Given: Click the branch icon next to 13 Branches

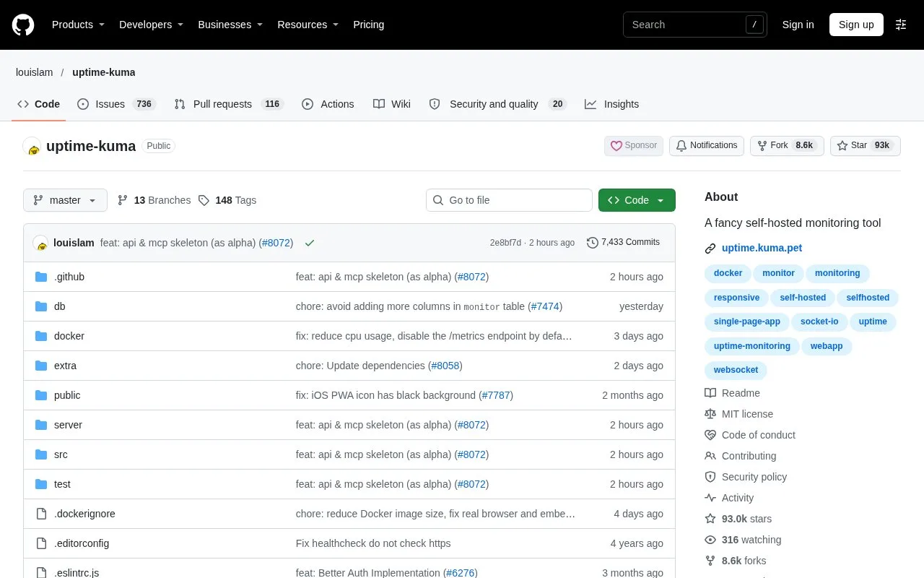Looking at the screenshot, I should coord(123,200).
